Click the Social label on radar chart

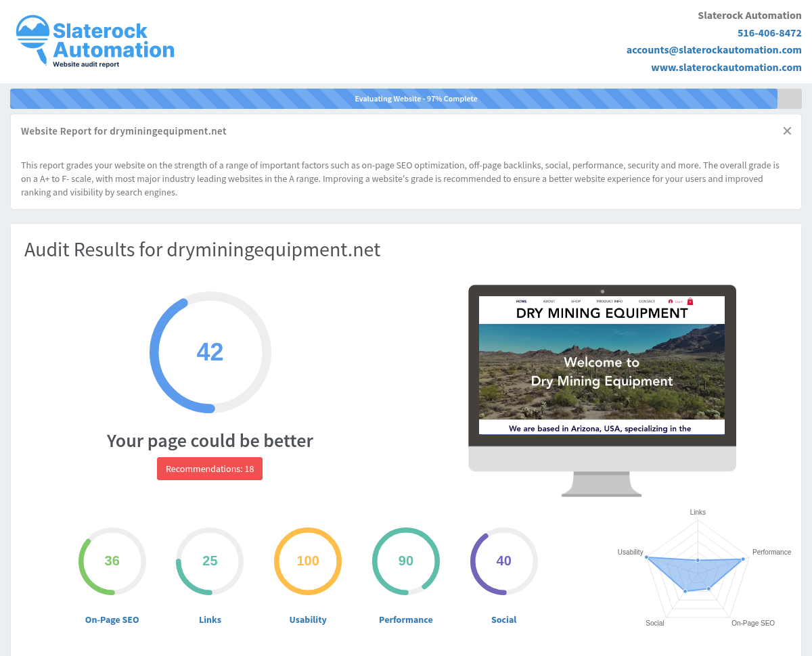(x=654, y=623)
